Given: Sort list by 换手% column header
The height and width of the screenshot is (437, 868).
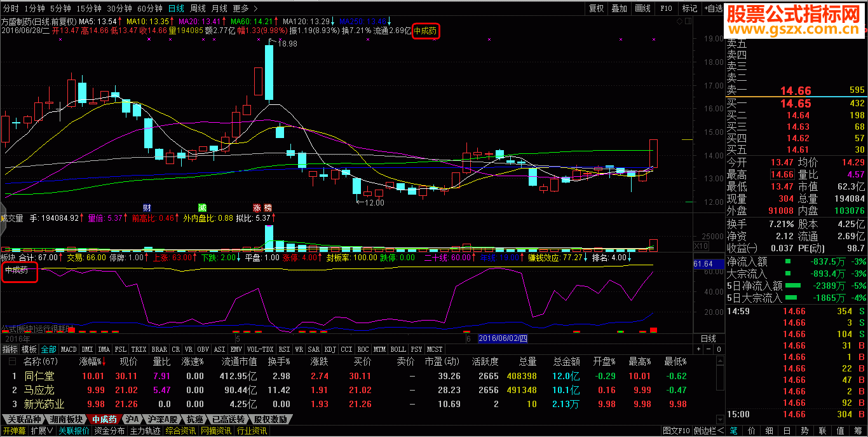Looking at the screenshot, I should coord(278,361).
